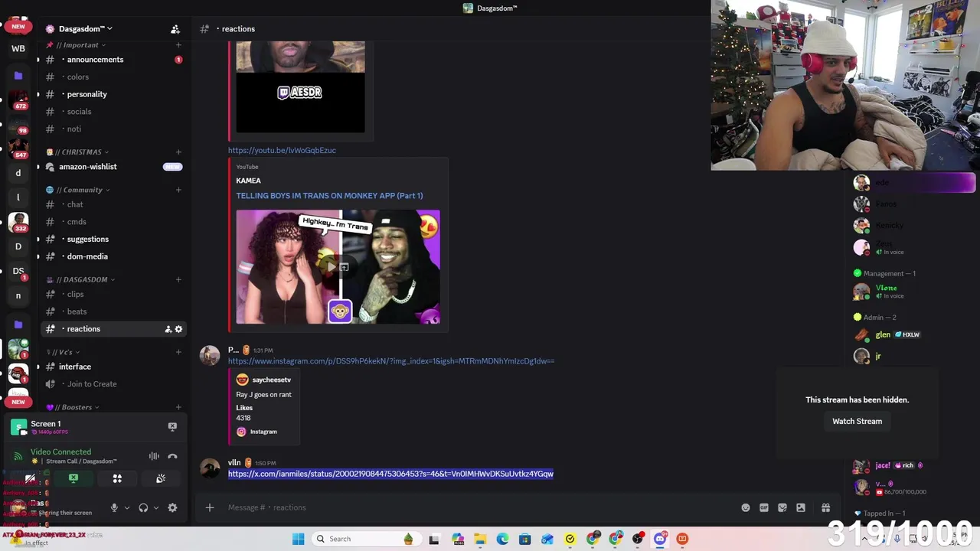Open the sticker picker
The image size is (980, 551).
pos(782,507)
